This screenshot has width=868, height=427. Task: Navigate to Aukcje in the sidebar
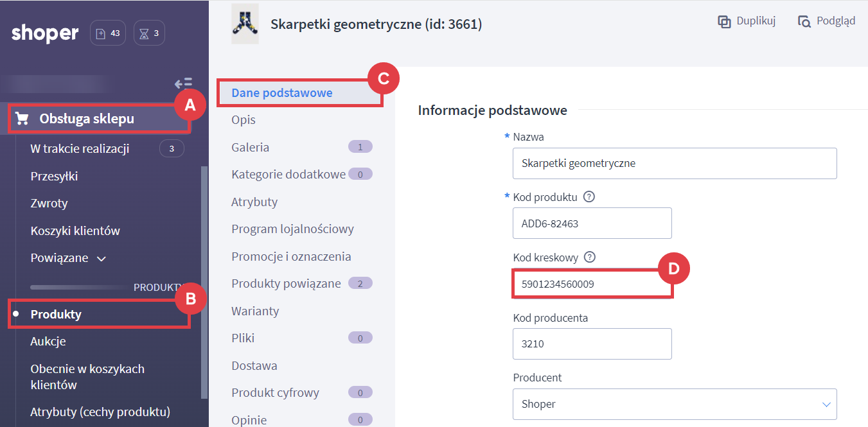[48, 342]
